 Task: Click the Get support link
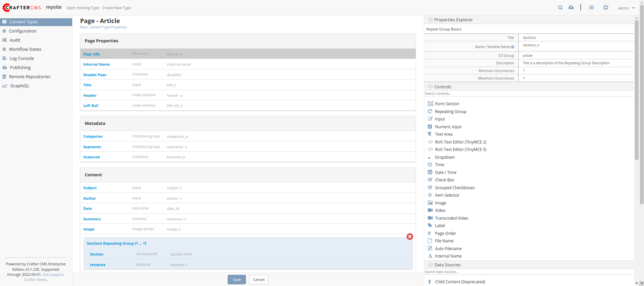coord(53,274)
